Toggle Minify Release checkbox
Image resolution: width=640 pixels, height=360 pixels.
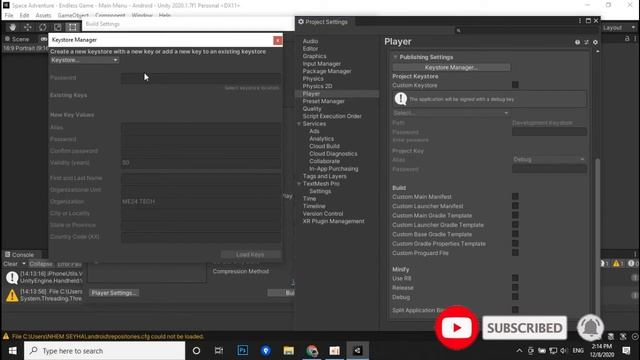click(515, 288)
